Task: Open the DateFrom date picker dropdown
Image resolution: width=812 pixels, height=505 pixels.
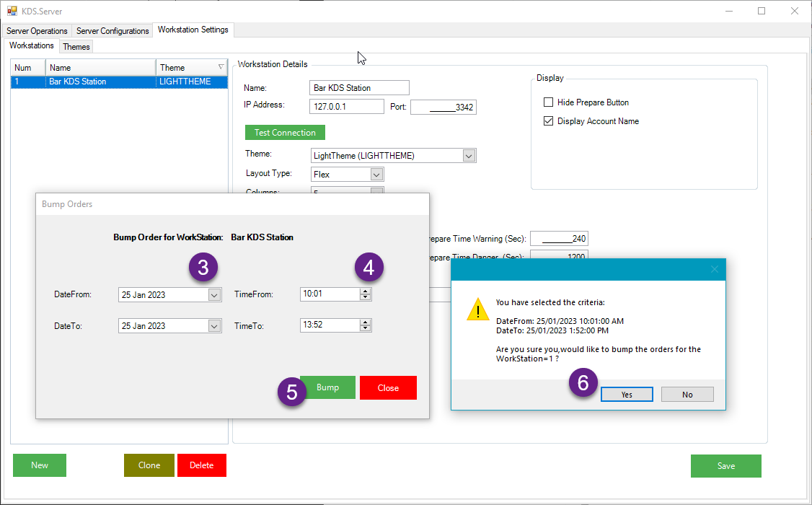Action: (214, 294)
